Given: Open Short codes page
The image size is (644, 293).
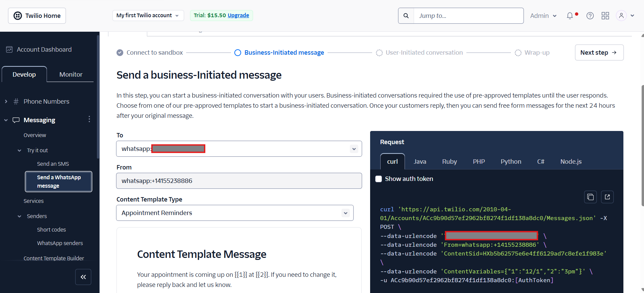Looking at the screenshot, I should pyautogui.click(x=51, y=230).
